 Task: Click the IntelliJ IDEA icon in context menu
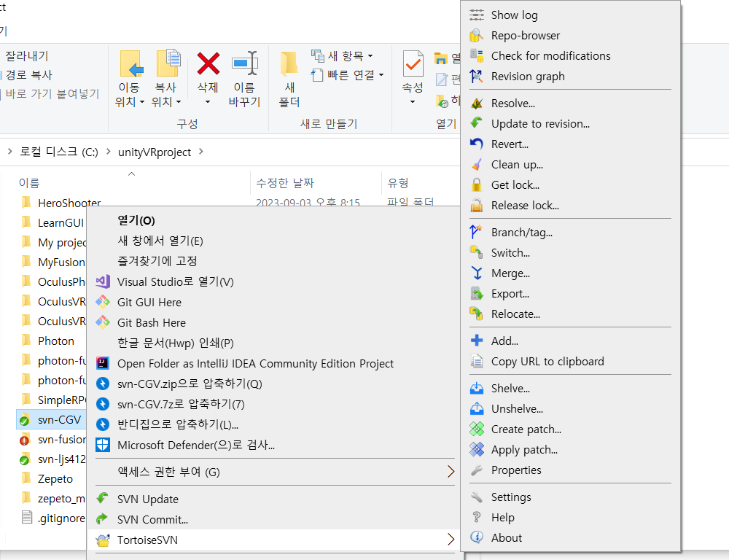click(103, 363)
